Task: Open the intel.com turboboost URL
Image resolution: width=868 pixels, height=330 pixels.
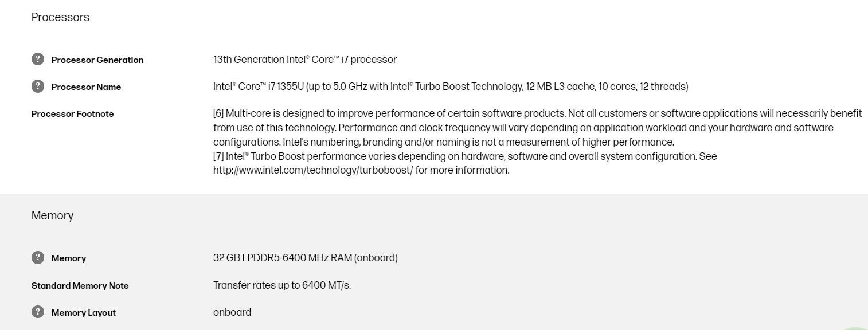Action: 313,170
